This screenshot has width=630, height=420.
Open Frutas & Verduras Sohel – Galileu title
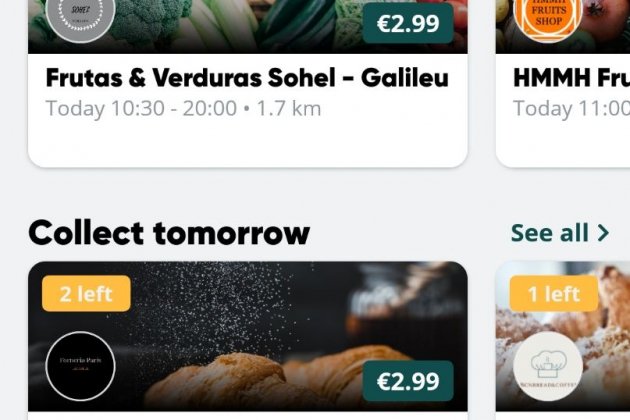(247, 78)
